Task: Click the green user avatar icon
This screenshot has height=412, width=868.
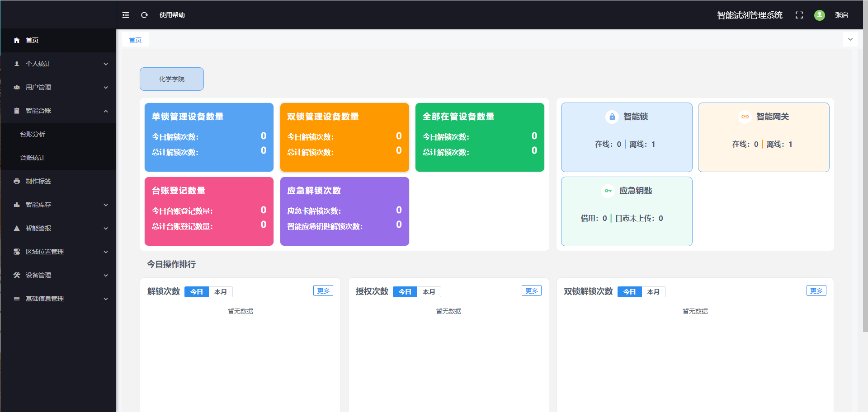Action: (x=819, y=15)
